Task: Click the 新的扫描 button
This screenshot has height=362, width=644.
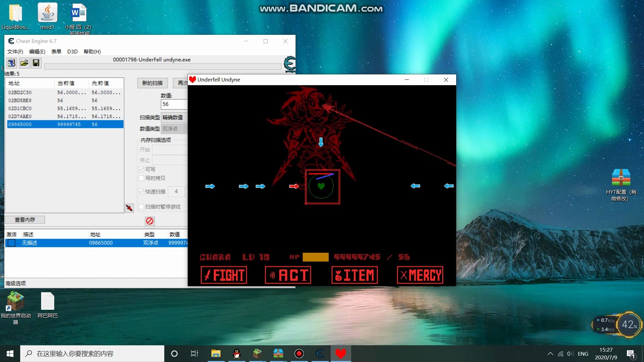Action: 152,83
